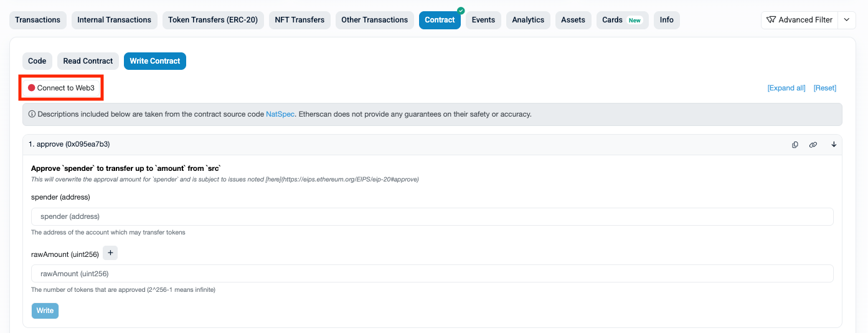Open Token Transfers (ERC-20) tab
Image resolution: width=868 pixels, height=333 pixels.
coord(214,20)
